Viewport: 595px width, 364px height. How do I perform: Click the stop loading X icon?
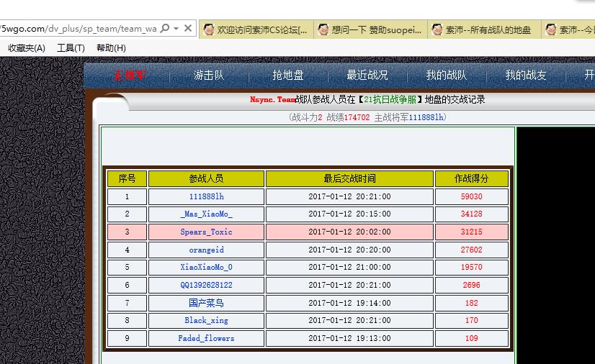188,29
